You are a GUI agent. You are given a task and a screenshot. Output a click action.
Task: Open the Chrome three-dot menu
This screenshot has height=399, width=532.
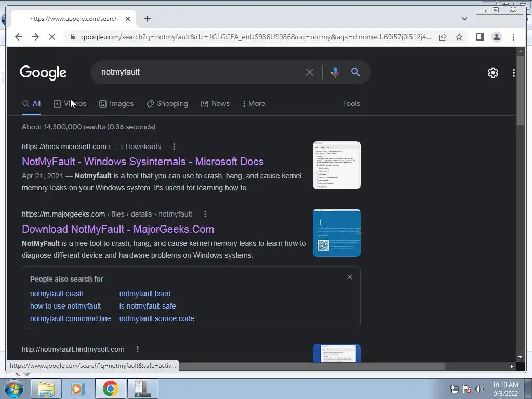(x=513, y=37)
